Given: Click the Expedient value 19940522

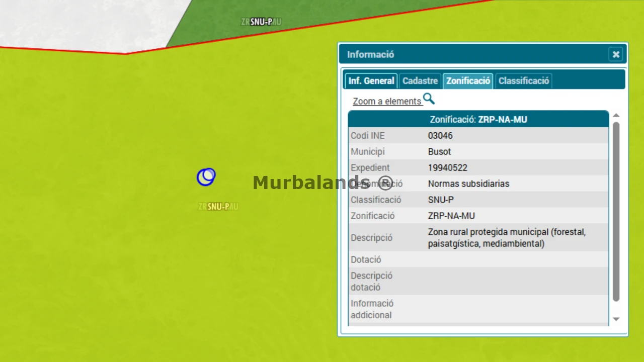Looking at the screenshot, I should (x=448, y=168).
